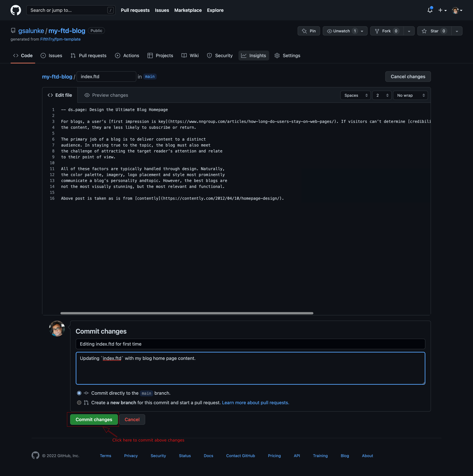Open the Issues repository tab

coord(51,56)
